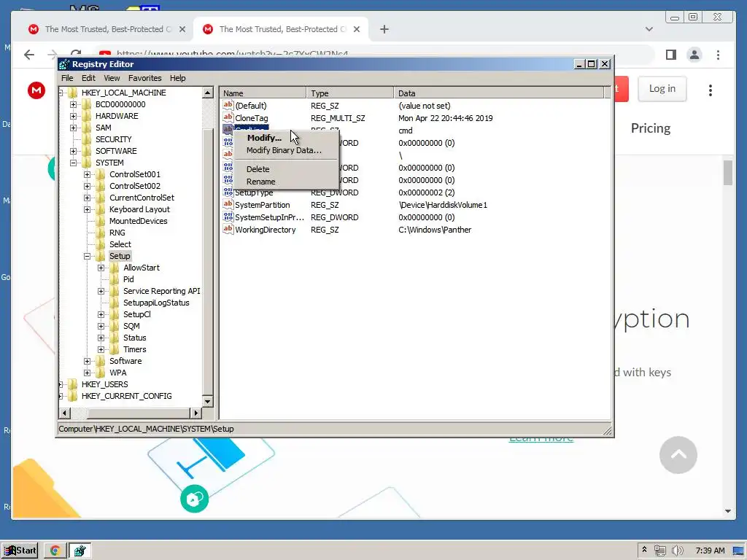Open the Help menu in Registry Editor
Image resolution: width=747 pixels, height=560 pixels.
coord(178,78)
